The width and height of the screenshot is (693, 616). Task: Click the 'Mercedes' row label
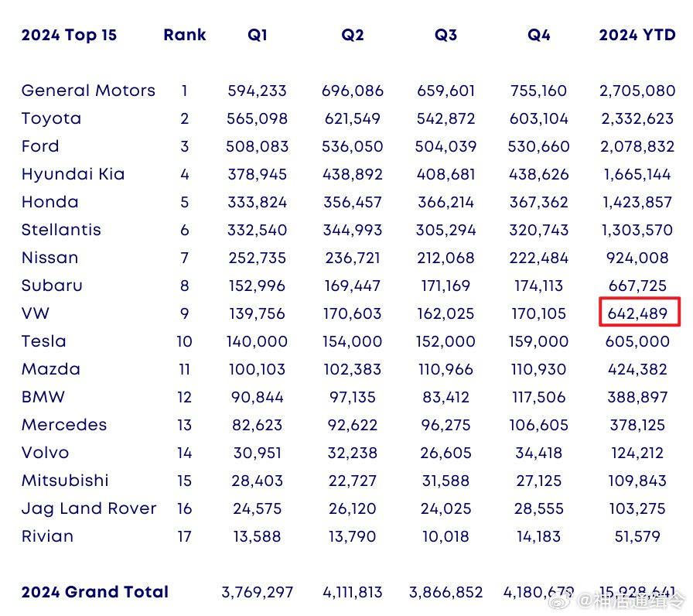64,425
